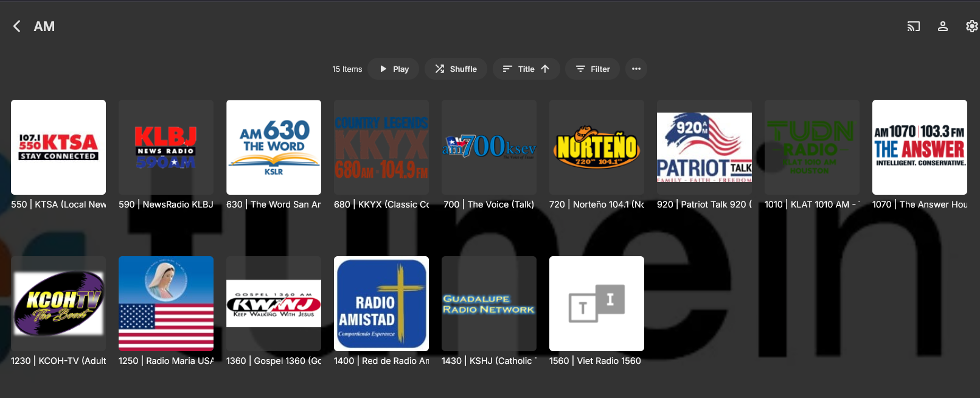Go back using the left arrow icon
980x398 pixels.
click(16, 26)
